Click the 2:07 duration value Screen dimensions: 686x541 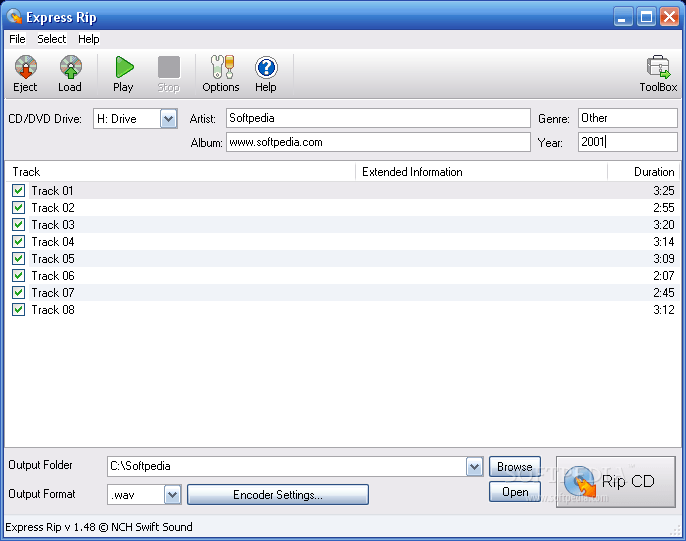pos(664,276)
